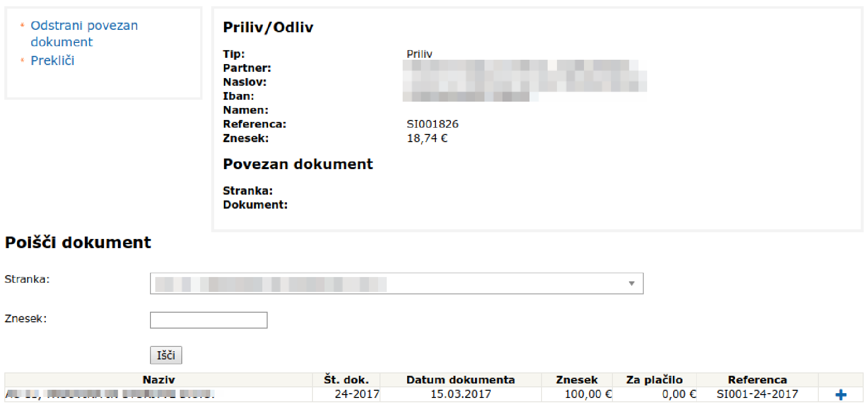868x410 pixels.
Task: Click the Odstrani povezan dokument link
Action: [x=84, y=33]
